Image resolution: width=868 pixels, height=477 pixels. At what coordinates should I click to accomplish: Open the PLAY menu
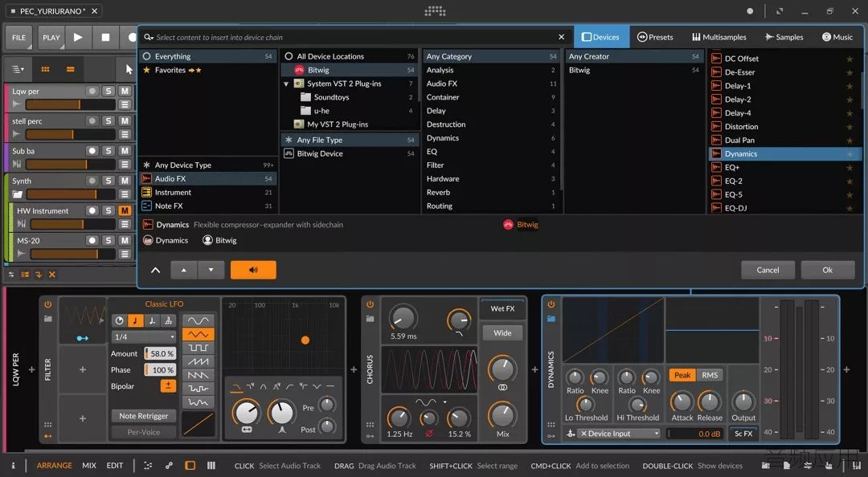click(51, 38)
